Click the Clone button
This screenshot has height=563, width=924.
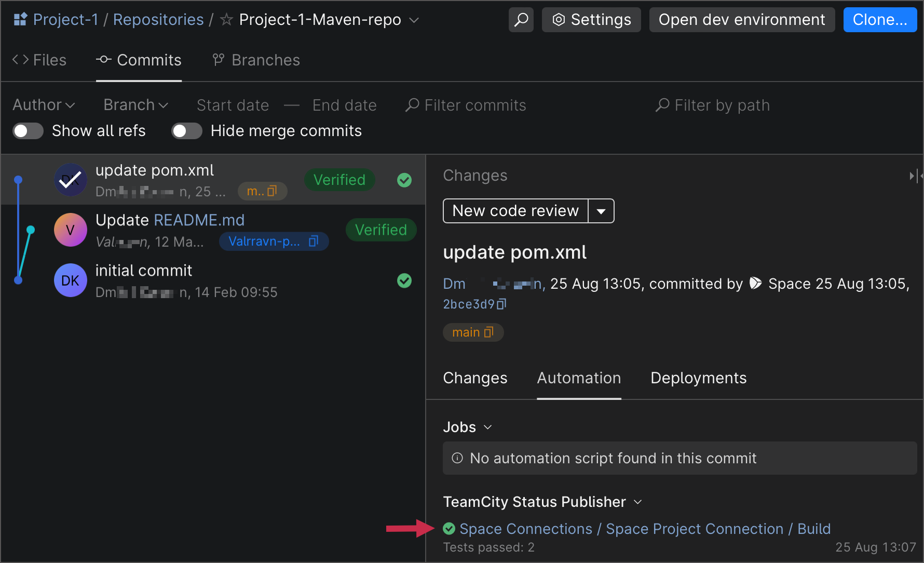[879, 20]
